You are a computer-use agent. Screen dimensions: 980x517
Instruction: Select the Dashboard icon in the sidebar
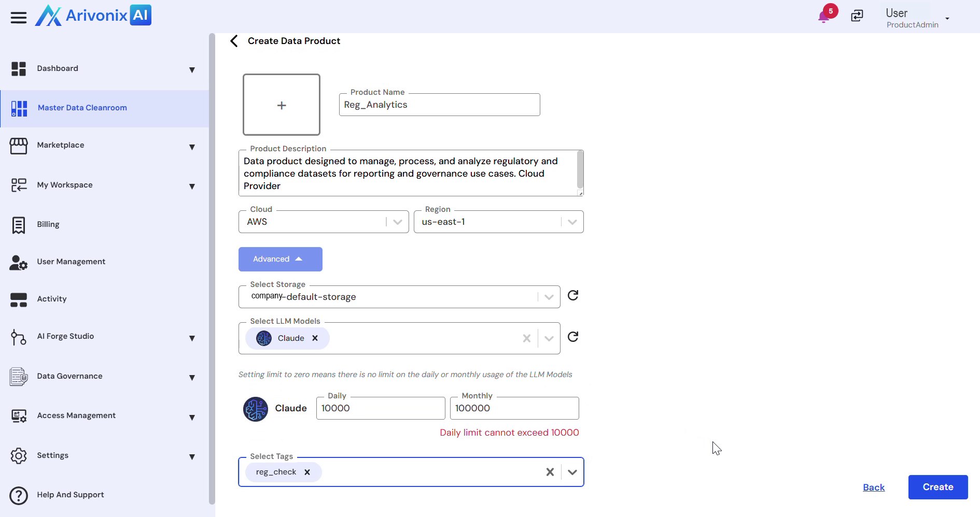pos(18,68)
